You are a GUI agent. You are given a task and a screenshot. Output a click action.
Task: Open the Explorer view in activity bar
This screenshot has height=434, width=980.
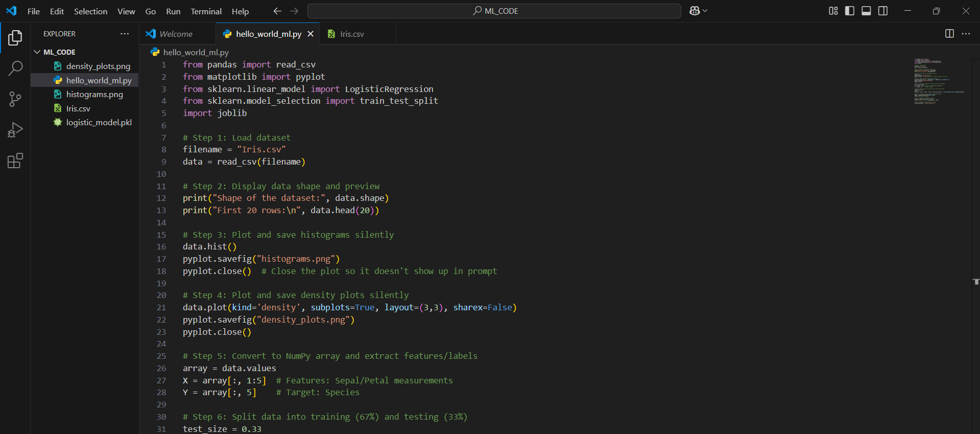(15, 37)
